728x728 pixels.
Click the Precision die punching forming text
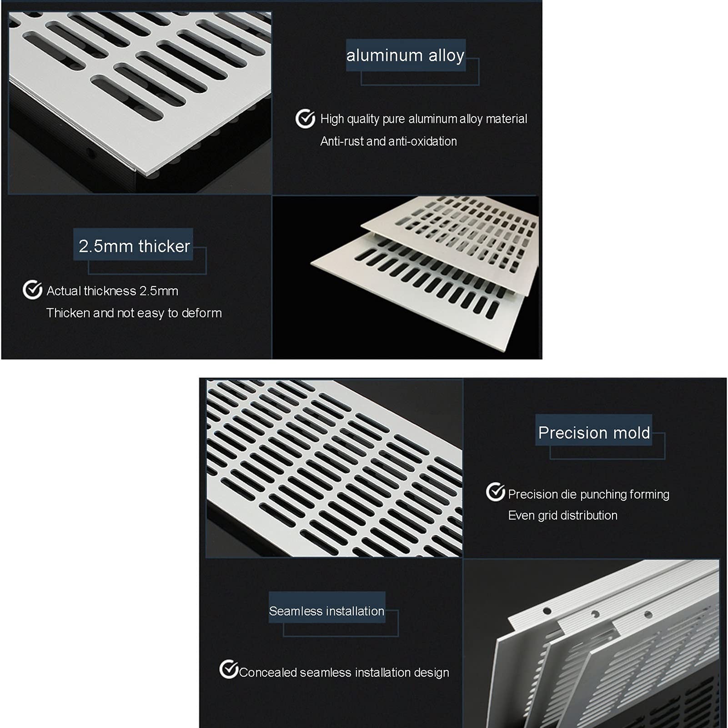pyautogui.click(x=588, y=494)
